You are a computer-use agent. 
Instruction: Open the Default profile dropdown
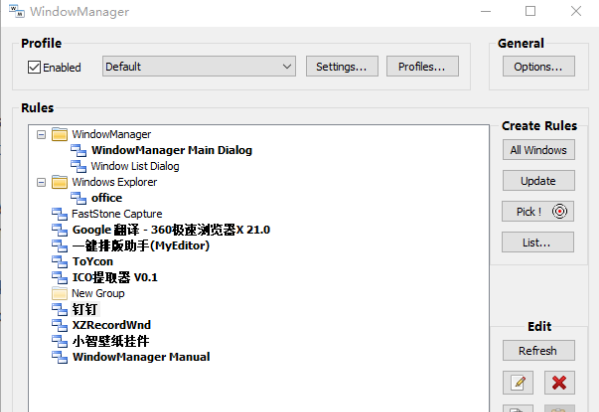[x=199, y=67]
